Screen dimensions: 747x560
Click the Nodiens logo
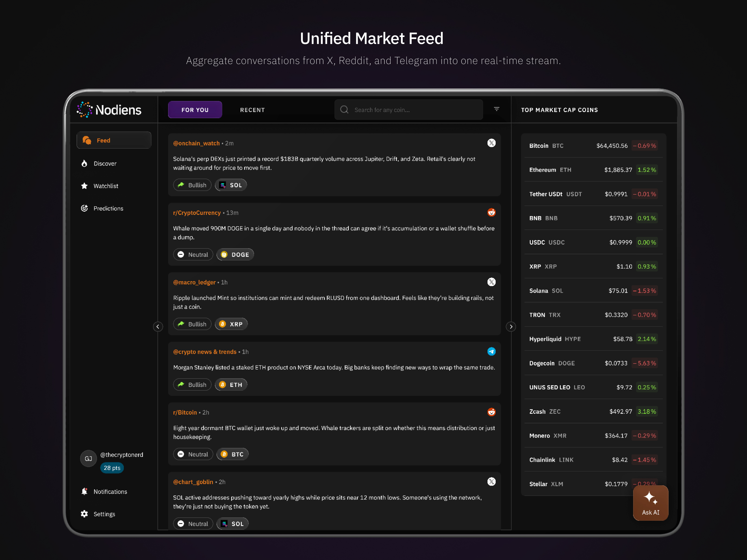click(109, 110)
